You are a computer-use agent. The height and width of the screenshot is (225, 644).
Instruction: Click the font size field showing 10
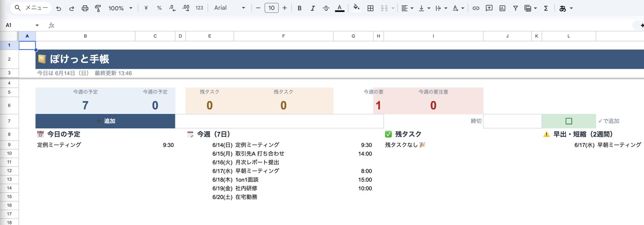272,8
